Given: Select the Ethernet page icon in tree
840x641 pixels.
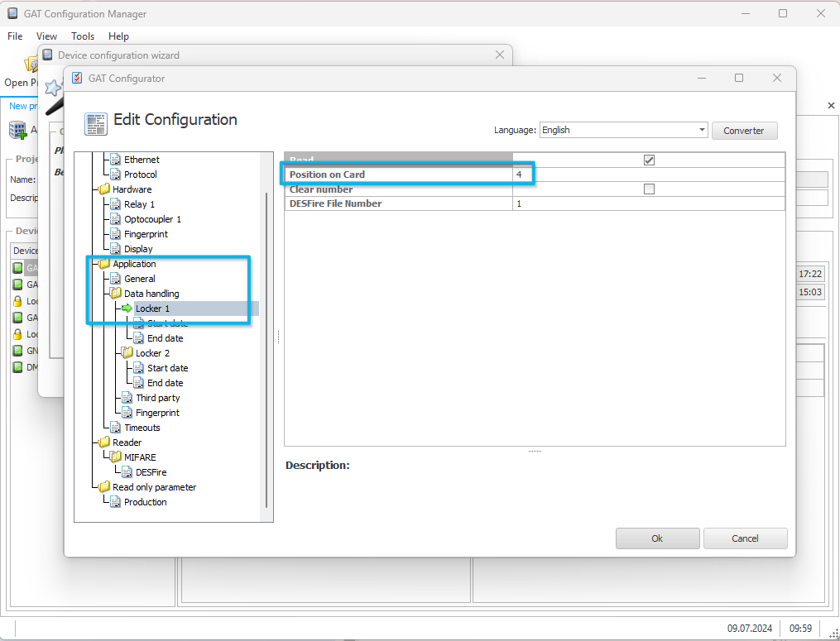Looking at the screenshot, I should coord(115,160).
